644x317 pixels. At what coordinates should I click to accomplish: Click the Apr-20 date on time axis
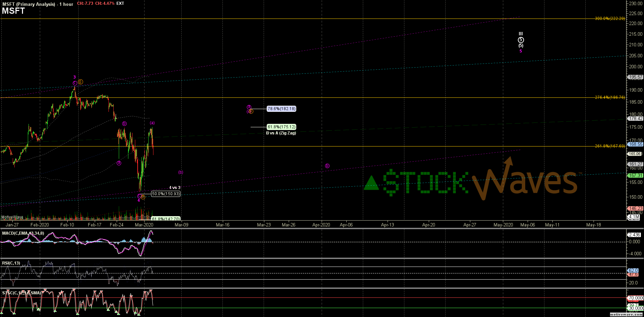click(x=429, y=225)
